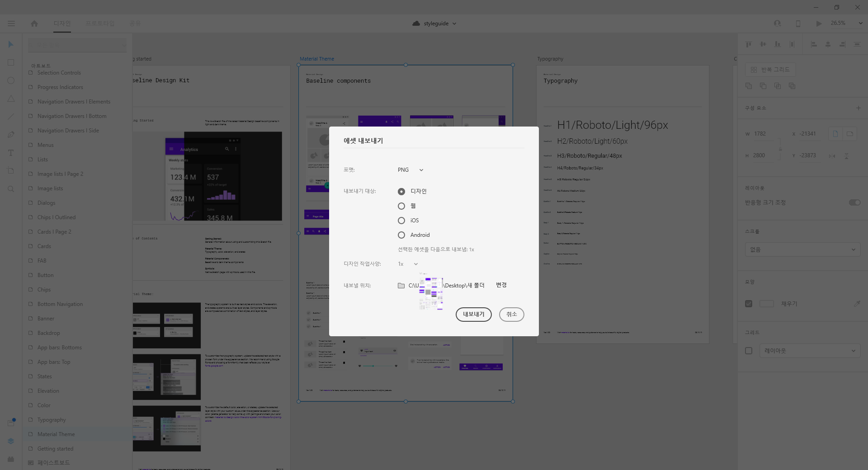Click the Typography artboard title on canvas
The height and width of the screenshot is (470, 868).
click(550, 59)
